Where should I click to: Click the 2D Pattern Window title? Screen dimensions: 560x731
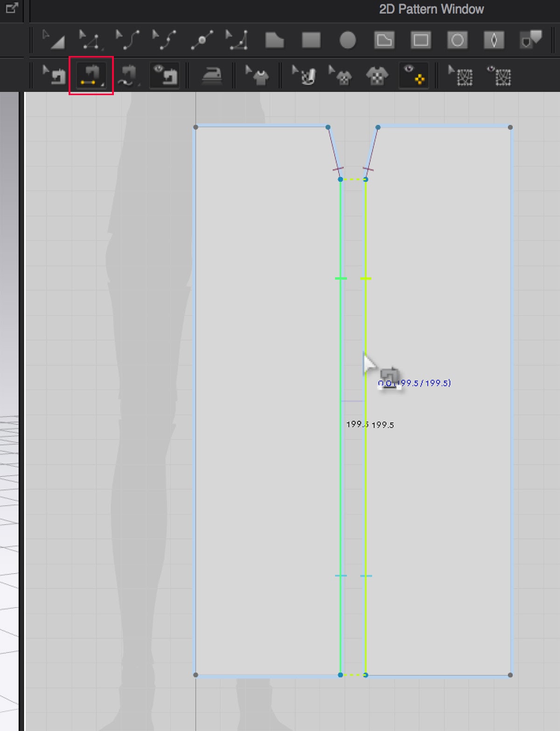431,9
